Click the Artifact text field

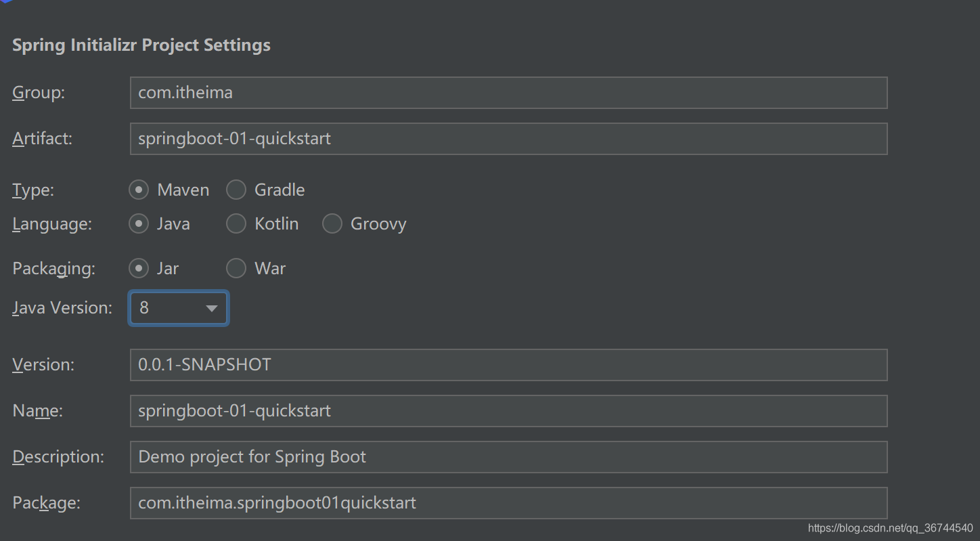pyautogui.click(x=508, y=139)
